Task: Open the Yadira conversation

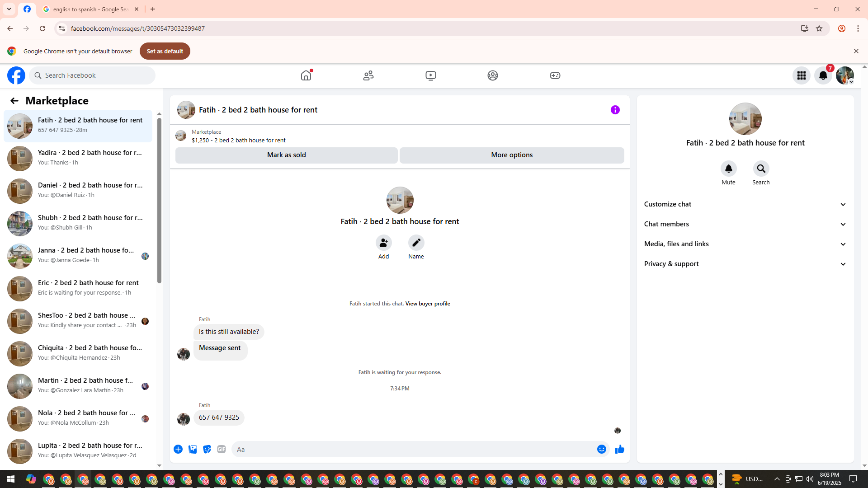Action: [78, 159]
